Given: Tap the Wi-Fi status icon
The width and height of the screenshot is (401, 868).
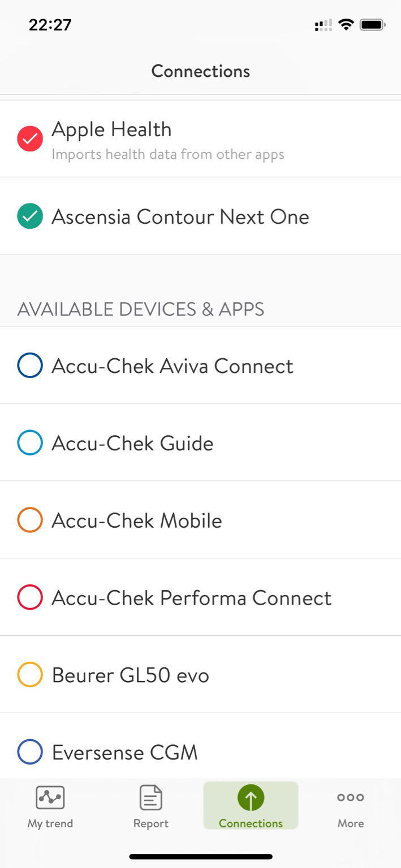Looking at the screenshot, I should pyautogui.click(x=346, y=25).
